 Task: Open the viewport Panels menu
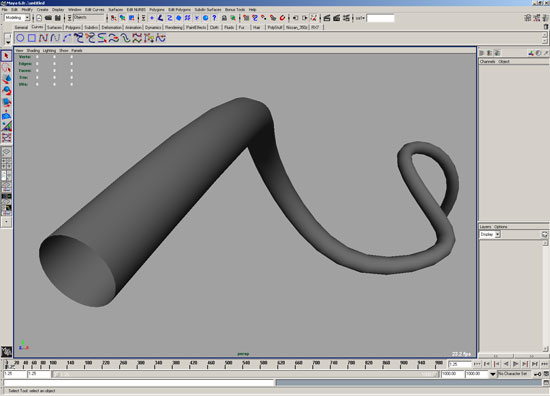pyautogui.click(x=76, y=51)
